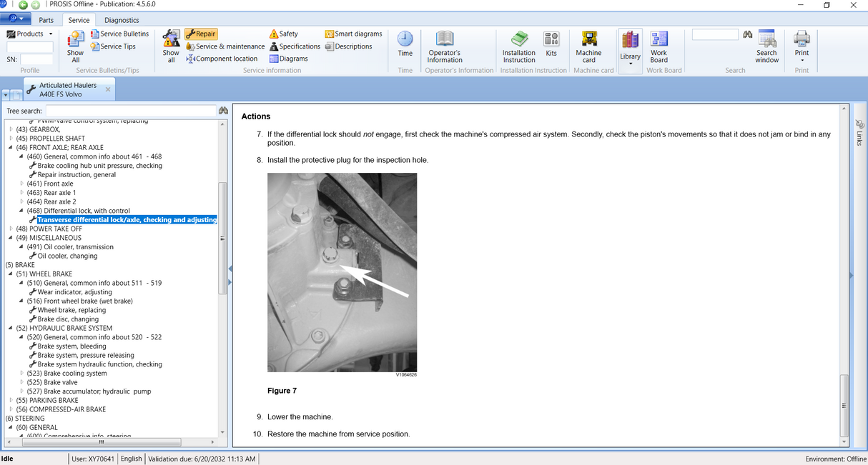Select Transverse differential lock/axle item
868x465 pixels.
pyautogui.click(x=127, y=220)
